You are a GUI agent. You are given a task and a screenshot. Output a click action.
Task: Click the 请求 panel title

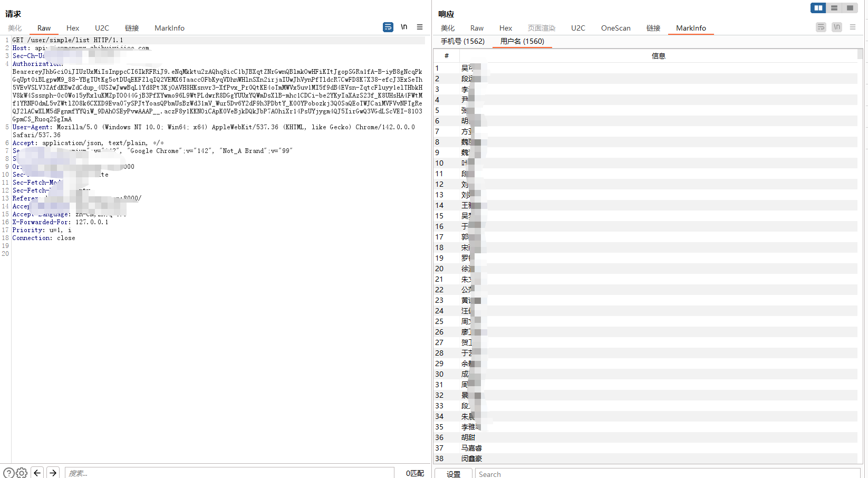(13, 14)
